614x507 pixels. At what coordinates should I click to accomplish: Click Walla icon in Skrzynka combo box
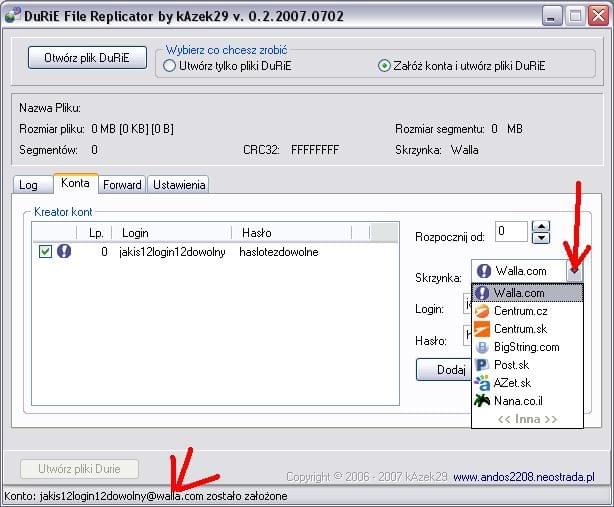click(x=484, y=271)
